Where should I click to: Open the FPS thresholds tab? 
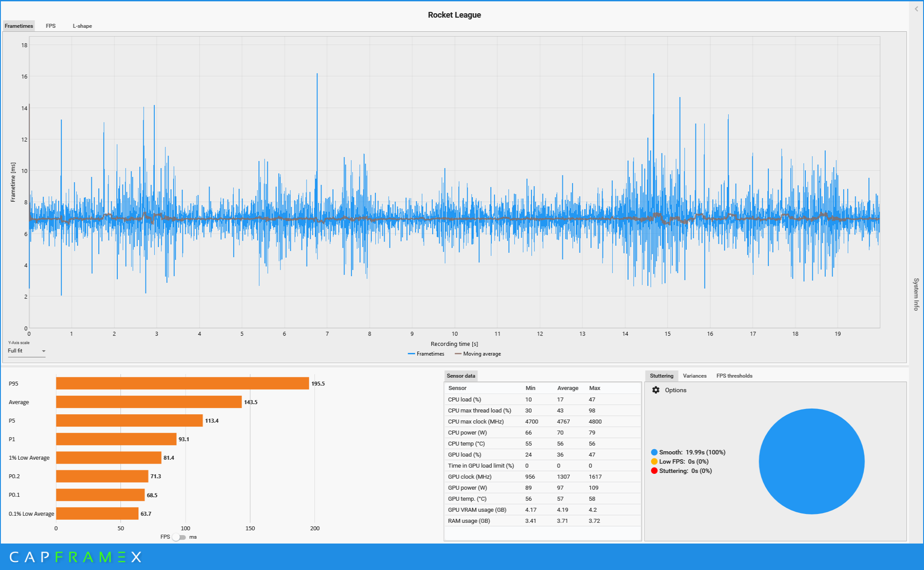pos(734,376)
